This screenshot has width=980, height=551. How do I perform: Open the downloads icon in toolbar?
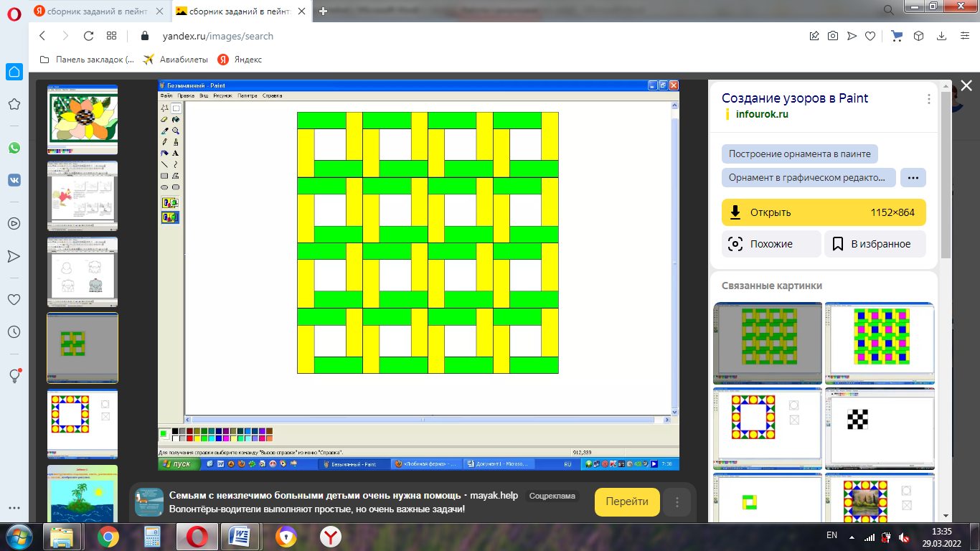click(x=941, y=36)
